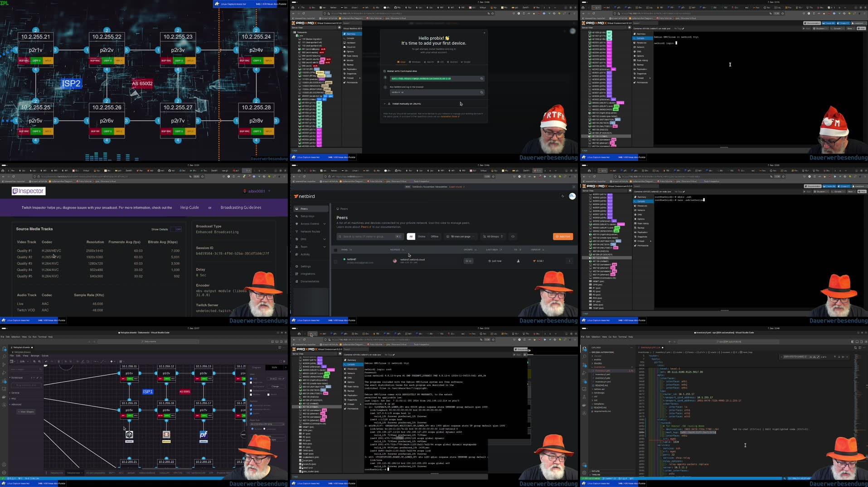Enable the Shadow checkbox in draw.io panel
The height and width of the screenshot is (487, 868).
click(x=251, y=395)
